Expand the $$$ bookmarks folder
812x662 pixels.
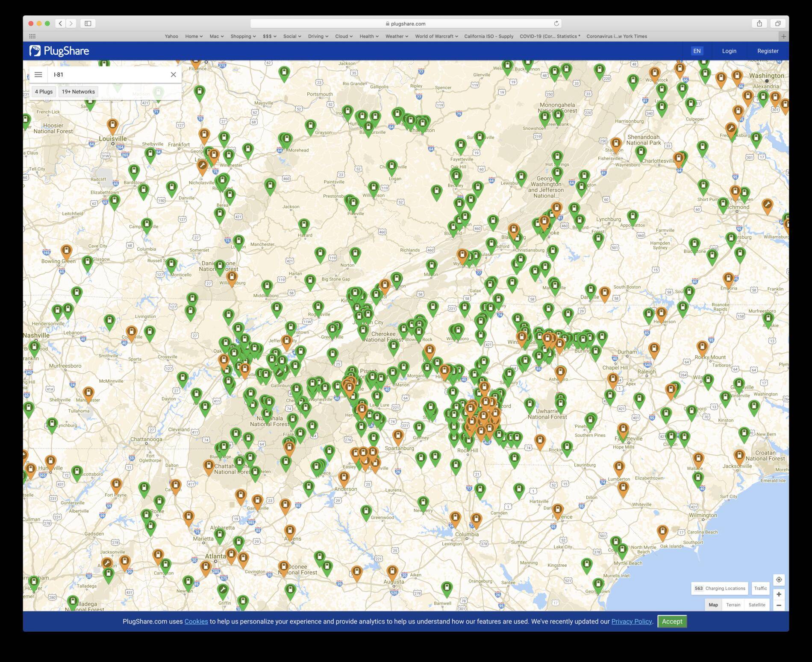(x=269, y=36)
